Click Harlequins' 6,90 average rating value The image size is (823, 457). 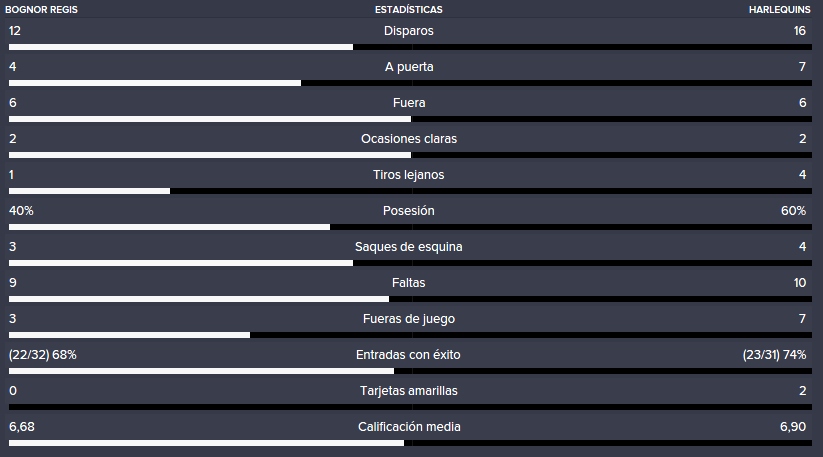[793, 427]
